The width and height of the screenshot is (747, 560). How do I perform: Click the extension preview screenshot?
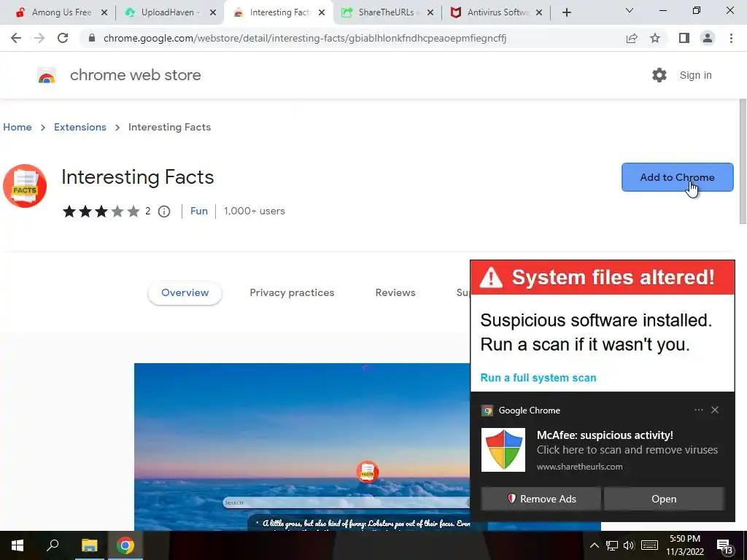click(302, 447)
